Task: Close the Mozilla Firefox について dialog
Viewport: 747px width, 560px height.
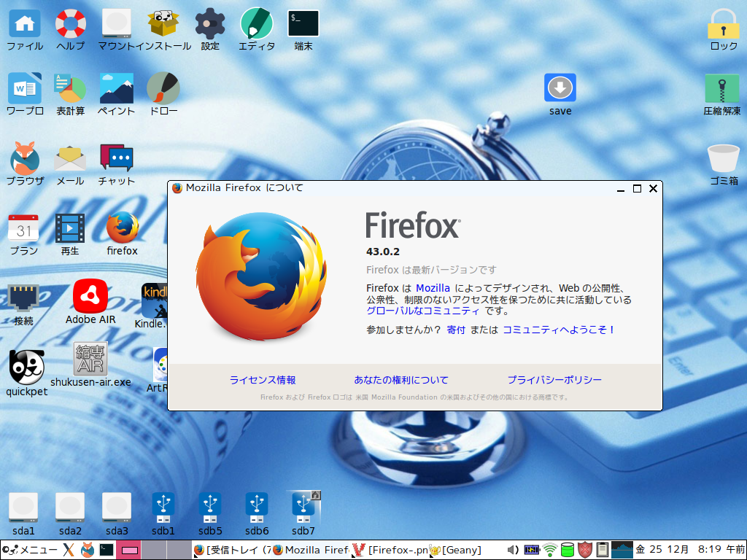Action: pos(653,189)
